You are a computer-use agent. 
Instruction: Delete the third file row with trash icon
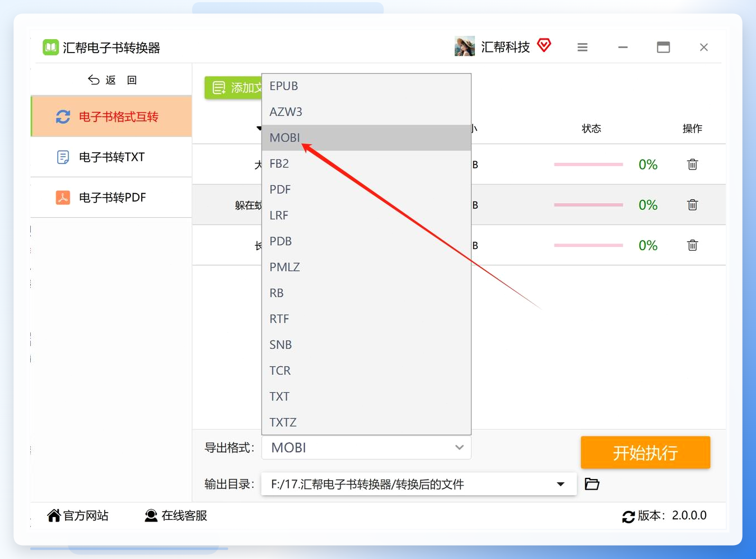click(x=693, y=245)
